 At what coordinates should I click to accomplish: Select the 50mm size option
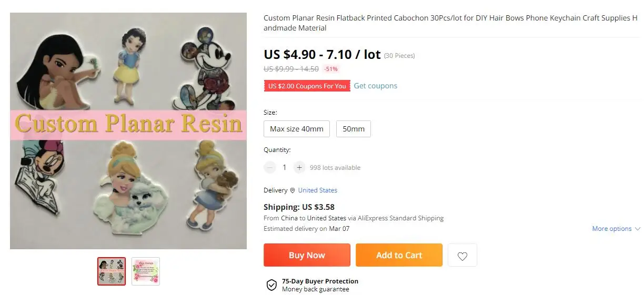point(354,129)
